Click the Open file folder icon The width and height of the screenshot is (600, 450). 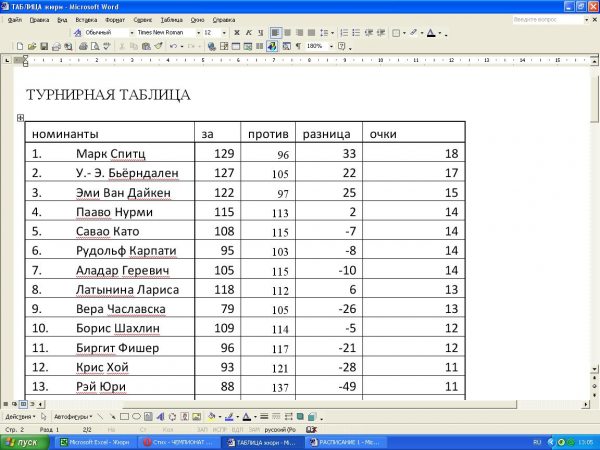(33, 46)
